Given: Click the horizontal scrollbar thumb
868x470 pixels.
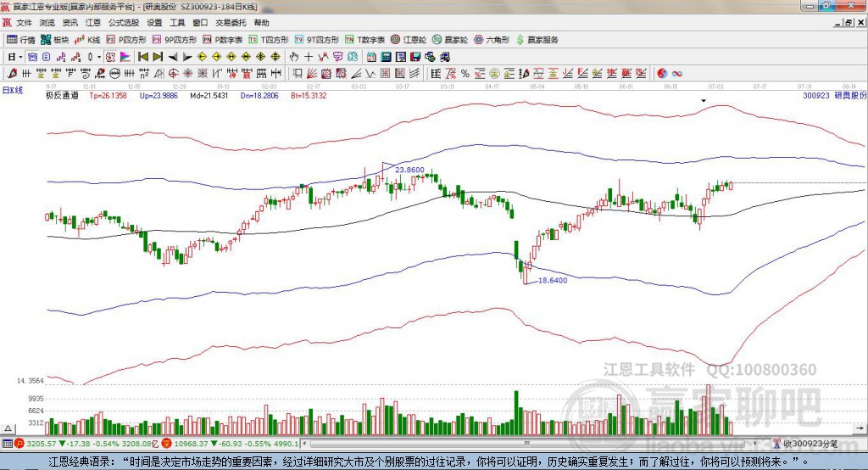Looking at the screenshot, I should tap(527, 444).
